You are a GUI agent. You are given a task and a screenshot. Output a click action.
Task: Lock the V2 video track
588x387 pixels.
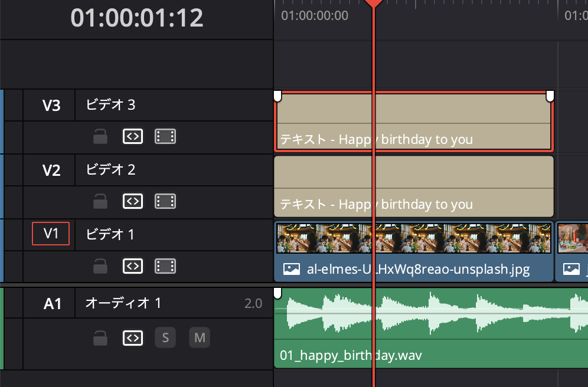click(x=100, y=202)
